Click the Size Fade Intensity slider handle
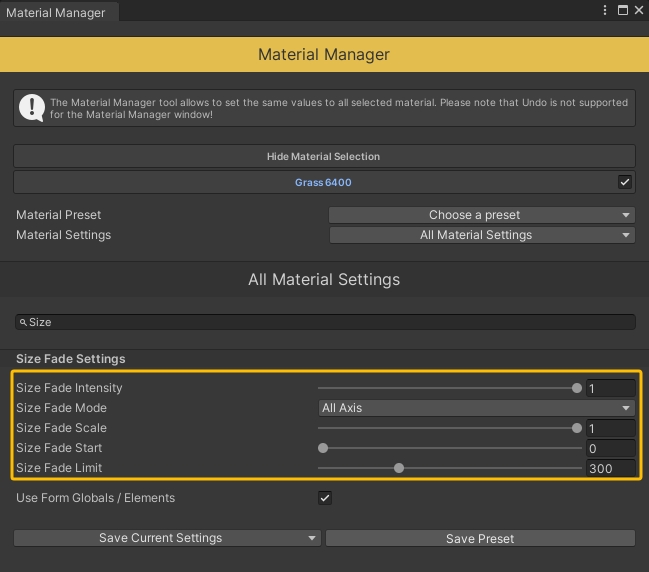The height and width of the screenshot is (572, 649). [x=577, y=388]
